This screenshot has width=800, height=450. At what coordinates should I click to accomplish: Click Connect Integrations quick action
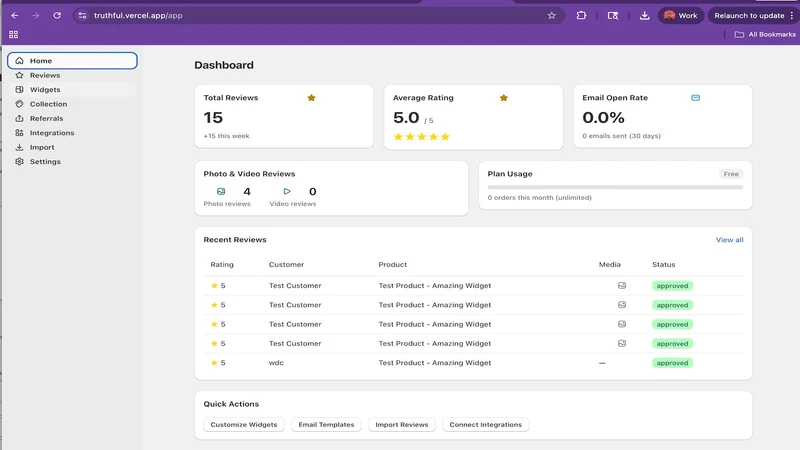point(486,424)
